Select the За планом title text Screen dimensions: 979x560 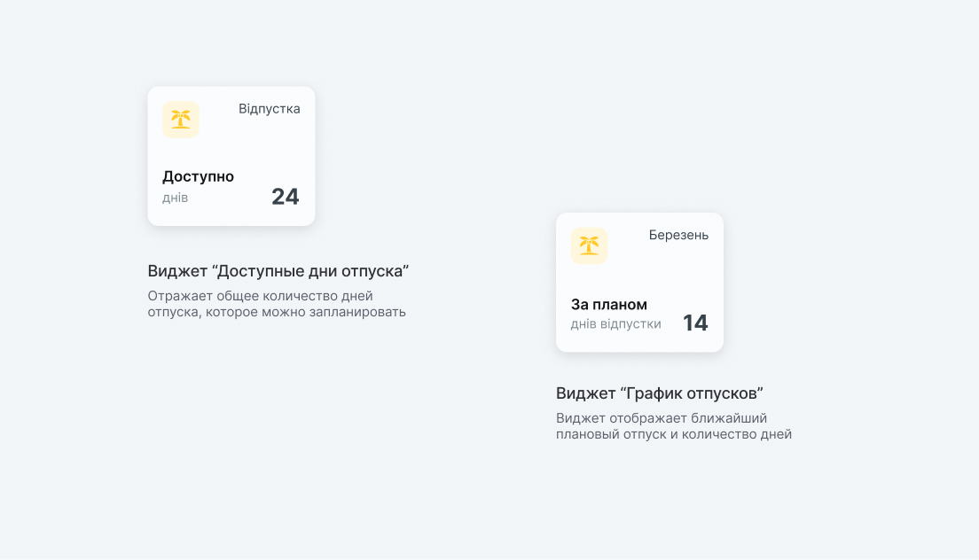(608, 304)
